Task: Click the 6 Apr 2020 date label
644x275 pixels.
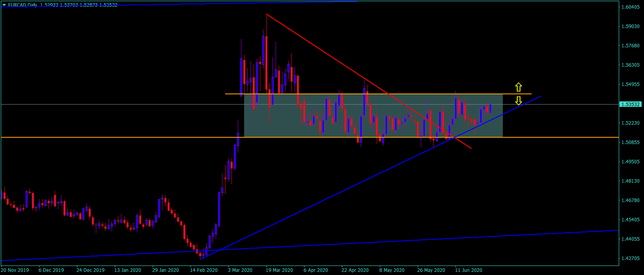Action: [316, 270]
